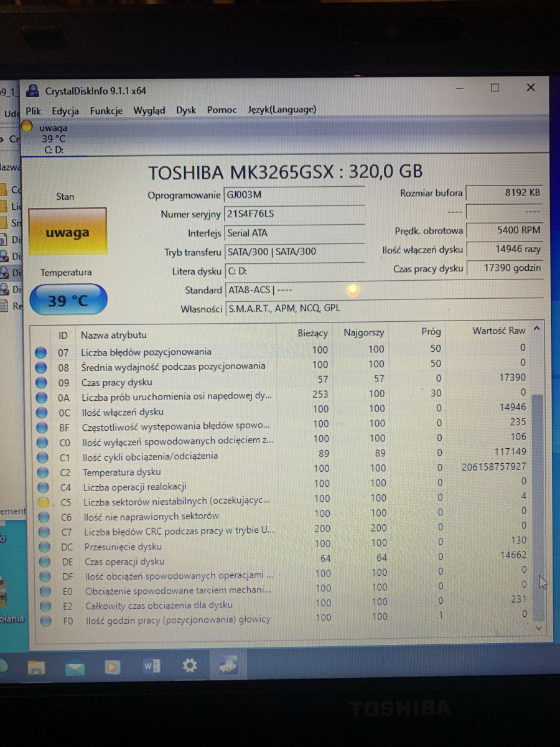Viewport: 560px width, 747px height.
Task: Click the serial number field 21S4F76LS
Action: click(294, 214)
